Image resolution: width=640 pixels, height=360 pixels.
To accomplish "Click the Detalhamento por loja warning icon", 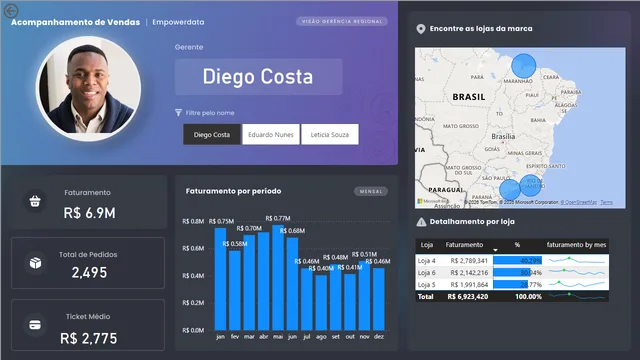I will click(421, 222).
